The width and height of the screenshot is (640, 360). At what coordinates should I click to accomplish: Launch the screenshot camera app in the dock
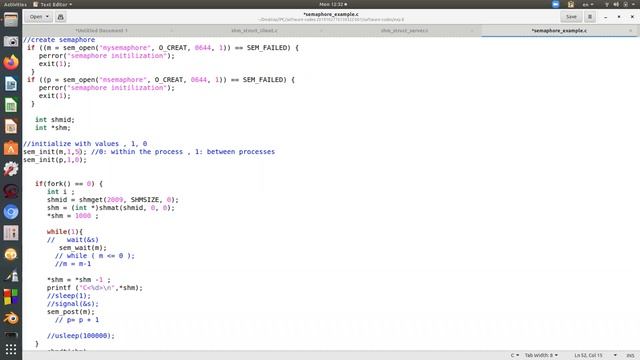coord(11,41)
